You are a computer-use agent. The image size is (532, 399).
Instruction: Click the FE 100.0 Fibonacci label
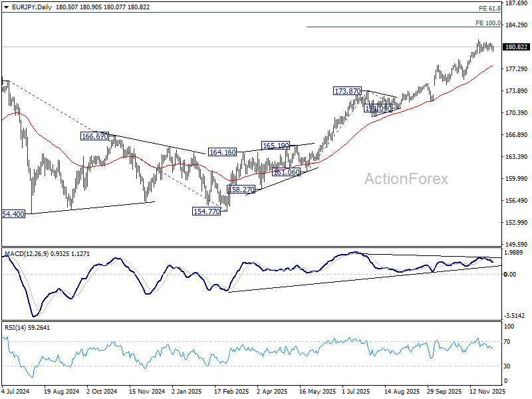coord(488,23)
